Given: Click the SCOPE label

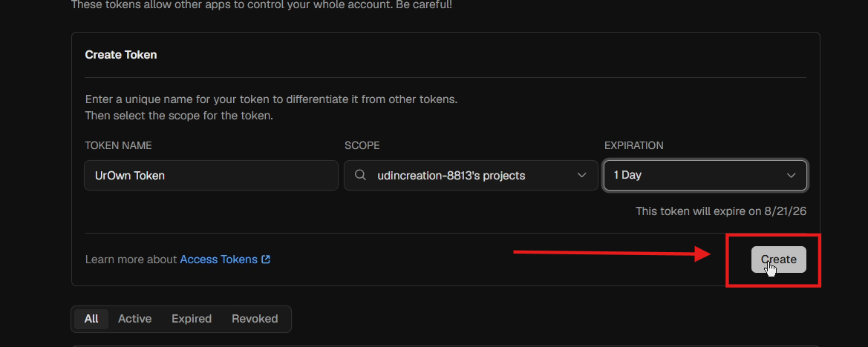Looking at the screenshot, I should (x=362, y=145).
